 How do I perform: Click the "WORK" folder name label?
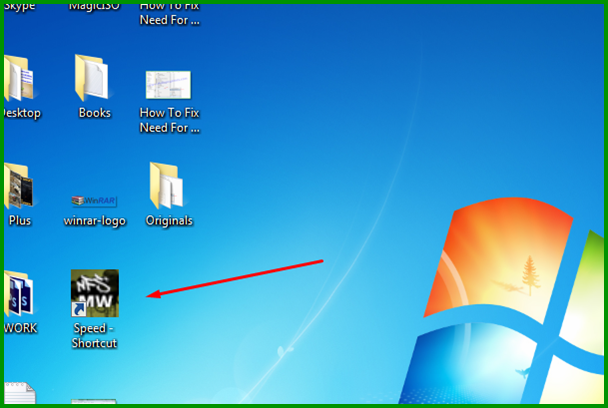click(x=20, y=328)
